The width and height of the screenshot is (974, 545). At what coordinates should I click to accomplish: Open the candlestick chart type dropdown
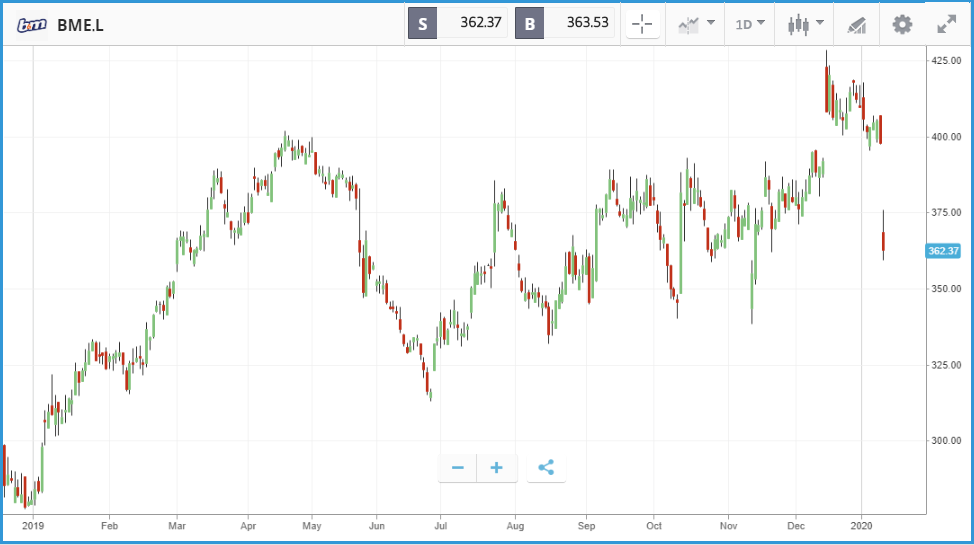click(806, 24)
